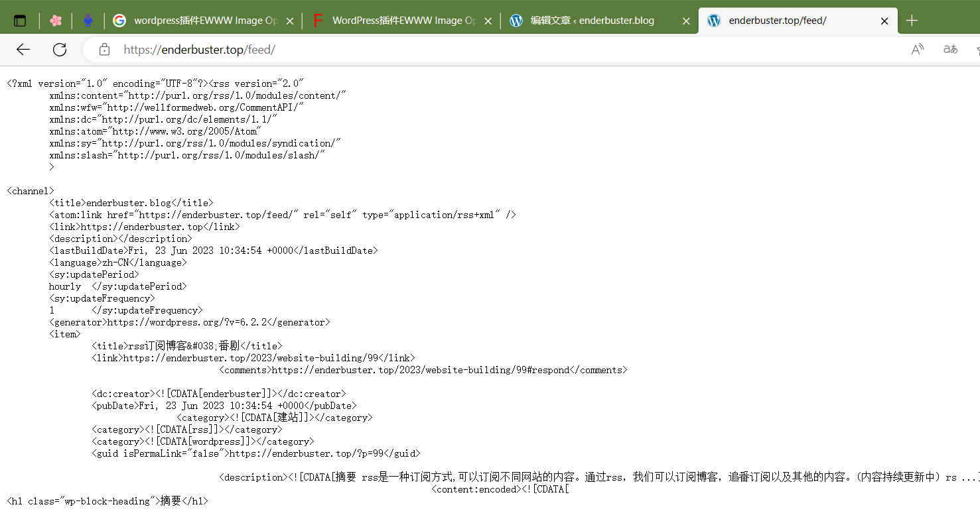Screen dimensions: 980x525
Task: View site information via lock icon
Action: point(104,50)
